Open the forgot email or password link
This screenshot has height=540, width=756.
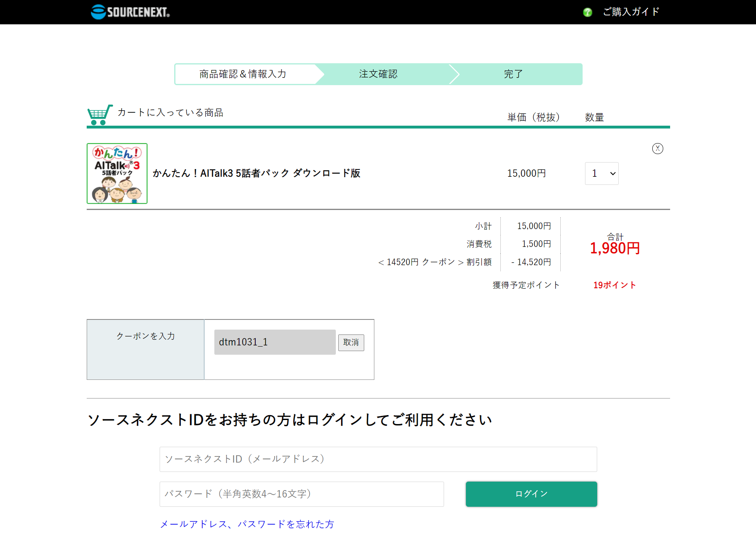[x=247, y=524]
